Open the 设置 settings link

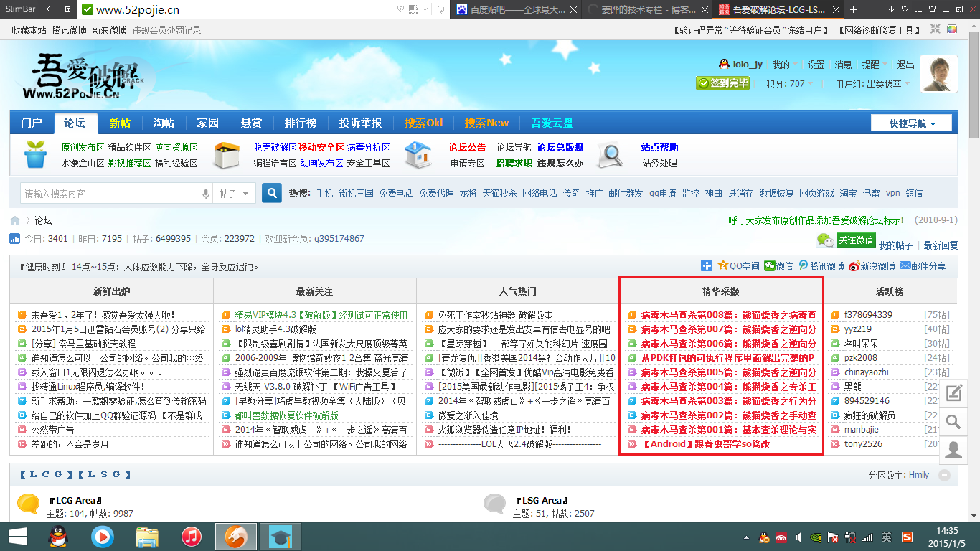click(816, 65)
